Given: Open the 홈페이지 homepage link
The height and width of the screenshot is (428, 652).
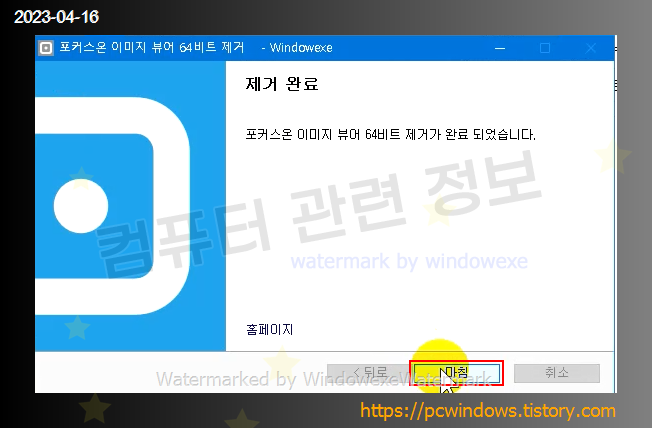Looking at the screenshot, I should [269, 329].
